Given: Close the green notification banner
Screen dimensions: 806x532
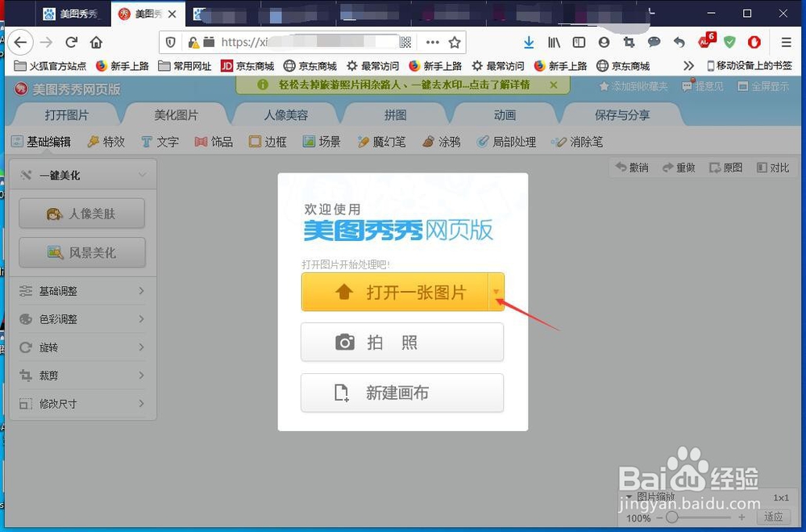Looking at the screenshot, I should point(554,85).
